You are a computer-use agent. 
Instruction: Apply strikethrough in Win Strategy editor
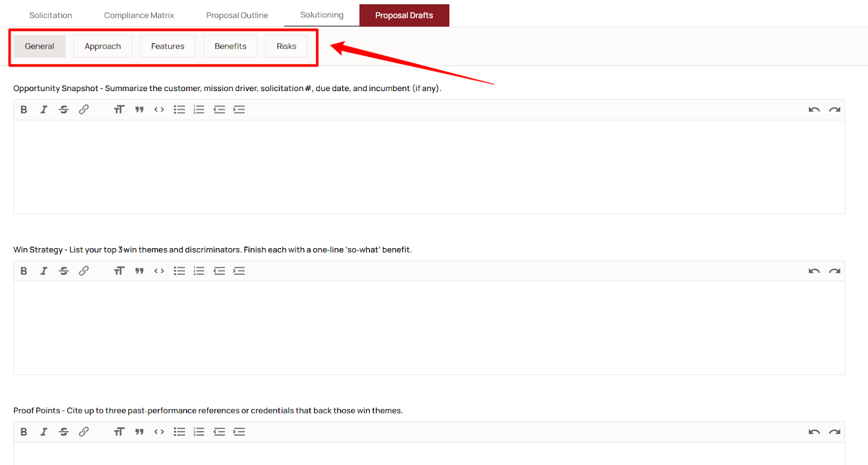tap(63, 271)
